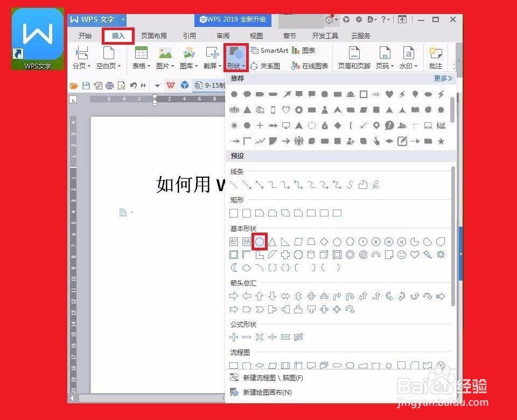Switch to the 开始 tab

tap(85, 36)
